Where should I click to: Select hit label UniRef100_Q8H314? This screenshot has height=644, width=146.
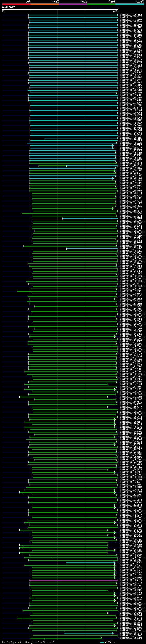(131, 193)
